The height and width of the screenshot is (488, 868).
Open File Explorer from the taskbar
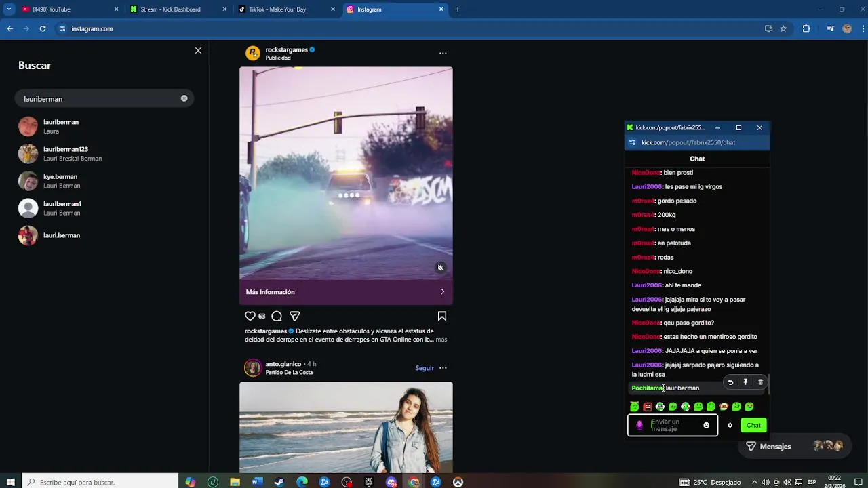235,482
